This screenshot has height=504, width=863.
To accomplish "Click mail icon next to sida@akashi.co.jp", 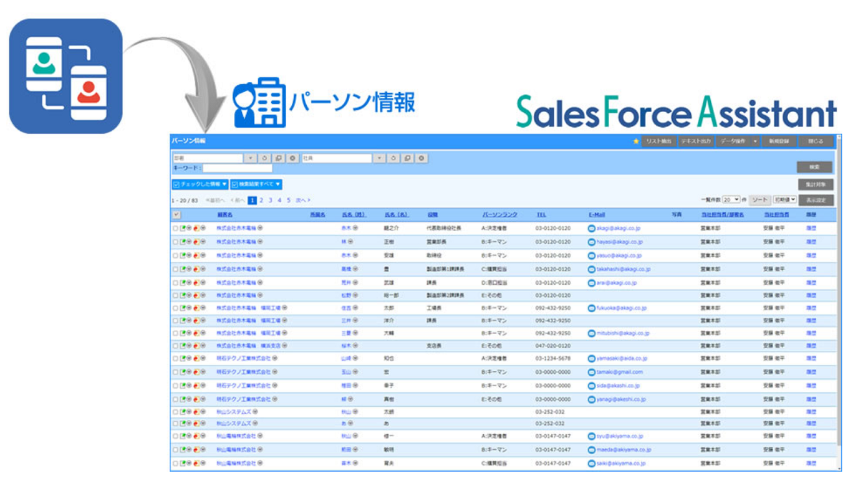I will (x=591, y=386).
